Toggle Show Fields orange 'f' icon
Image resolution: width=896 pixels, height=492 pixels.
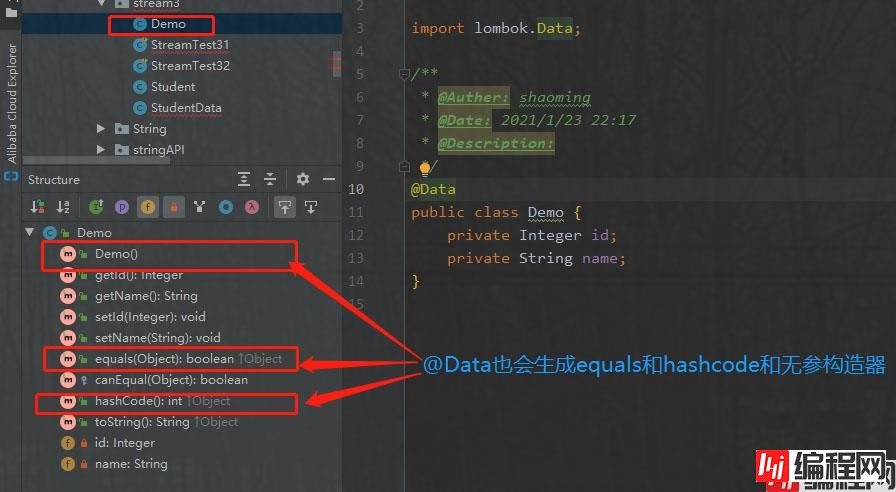coord(148,207)
